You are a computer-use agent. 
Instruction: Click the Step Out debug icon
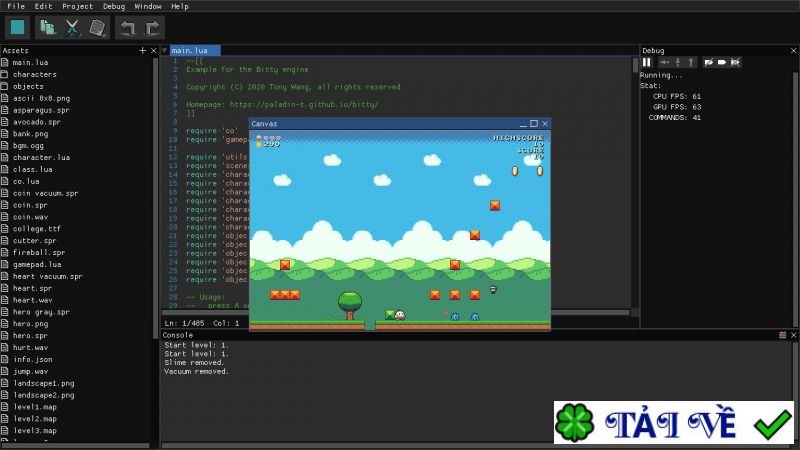(x=691, y=62)
